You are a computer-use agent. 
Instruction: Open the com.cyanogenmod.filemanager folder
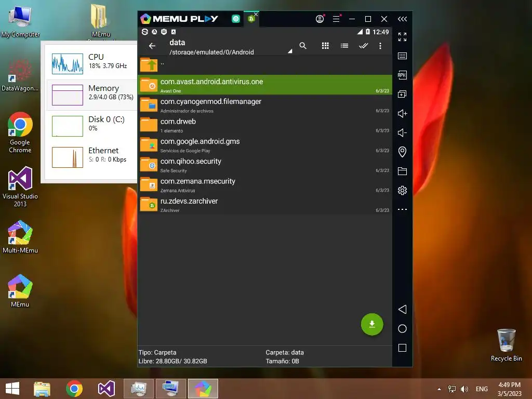[265, 105]
